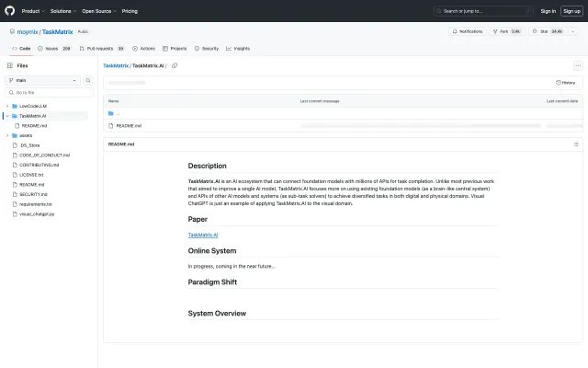Open the moymix owner profile link

coord(28,32)
